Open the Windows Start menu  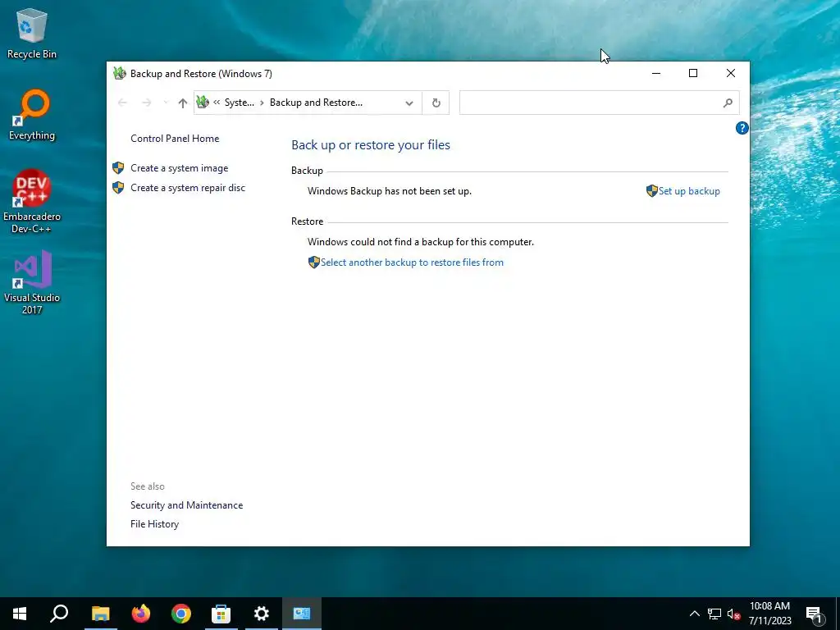click(20, 614)
